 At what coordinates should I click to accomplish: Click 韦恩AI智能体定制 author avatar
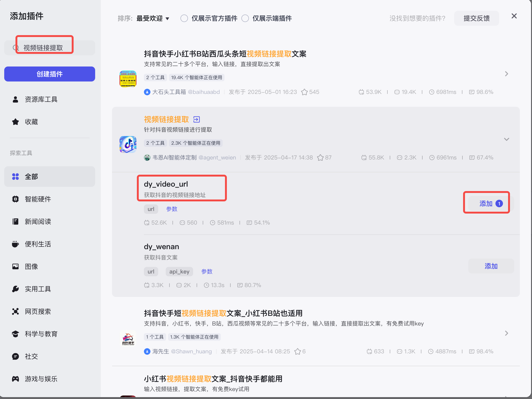coord(147,158)
